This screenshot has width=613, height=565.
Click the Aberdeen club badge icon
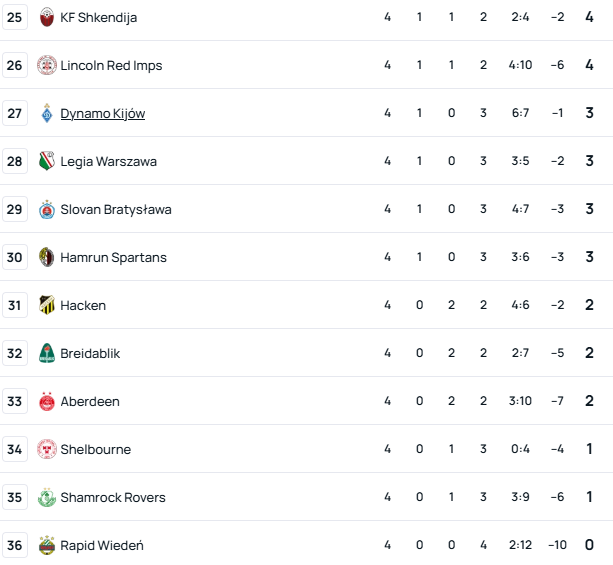click(47, 401)
